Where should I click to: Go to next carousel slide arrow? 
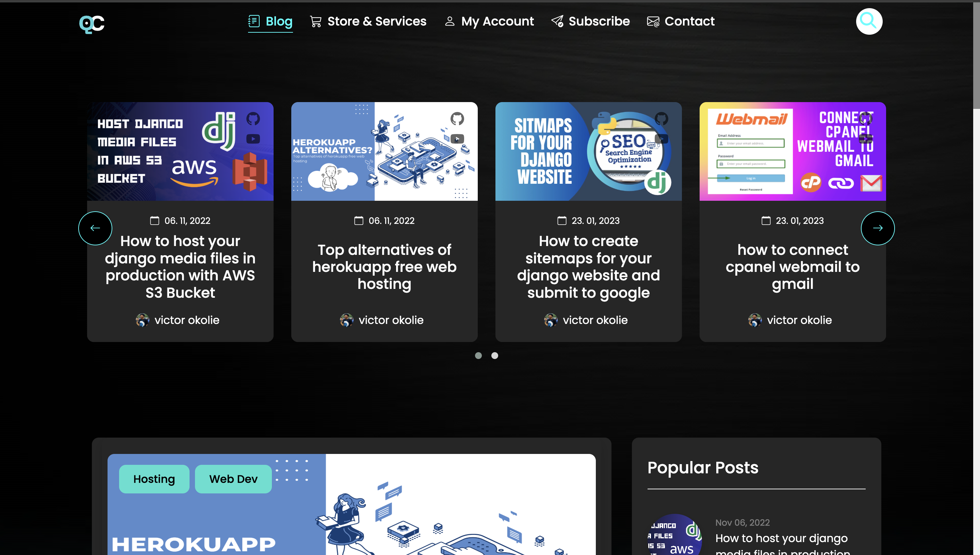(x=878, y=228)
